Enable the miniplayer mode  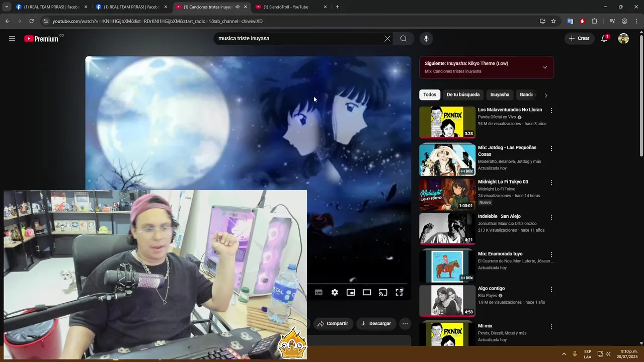(x=351, y=292)
